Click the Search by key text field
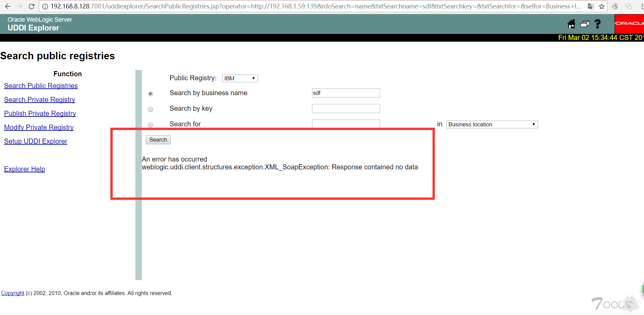The height and width of the screenshot is (315, 644). (x=346, y=108)
